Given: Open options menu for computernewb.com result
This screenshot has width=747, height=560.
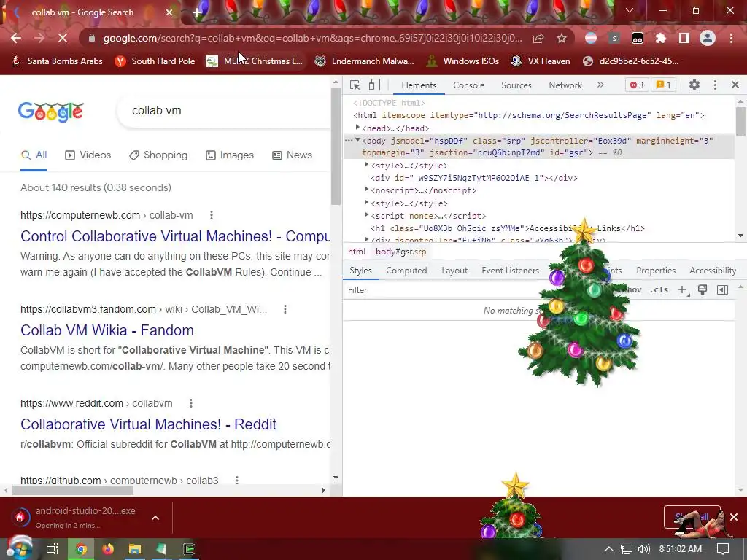Looking at the screenshot, I should tap(212, 215).
